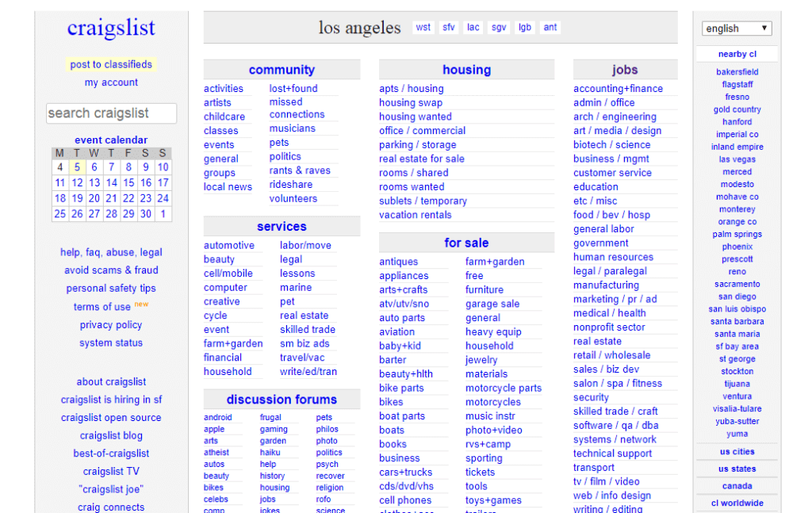Open the "terms of use" page
Viewport: 812px width, 513px height.
coord(101,307)
